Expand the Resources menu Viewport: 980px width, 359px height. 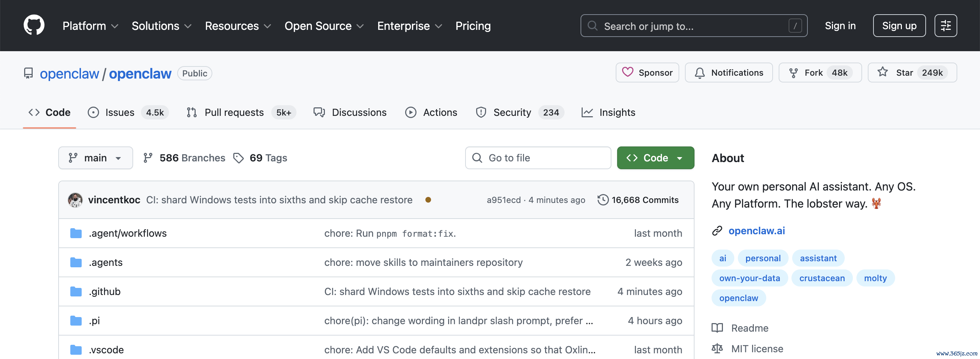[x=238, y=26]
